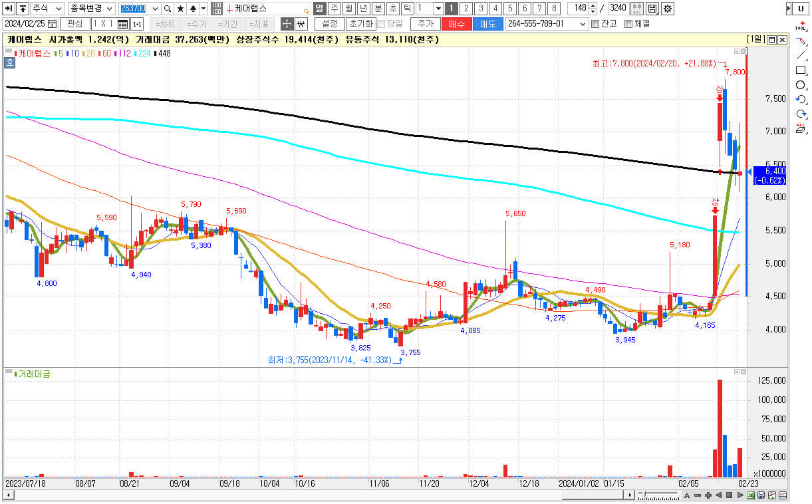Open the 종목변경 dropdown
This screenshot has width=812, height=504.
[91, 9]
